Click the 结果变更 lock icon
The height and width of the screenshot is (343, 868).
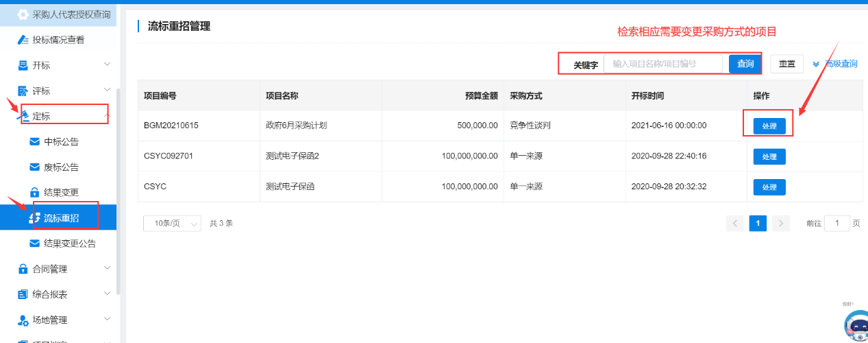(34, 193)
